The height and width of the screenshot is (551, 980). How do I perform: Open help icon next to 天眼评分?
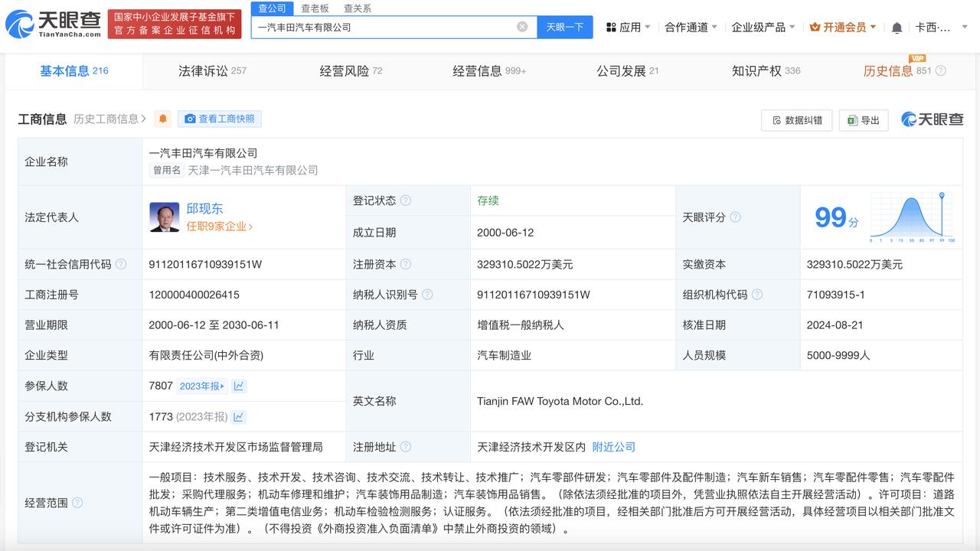click(735, 217)
